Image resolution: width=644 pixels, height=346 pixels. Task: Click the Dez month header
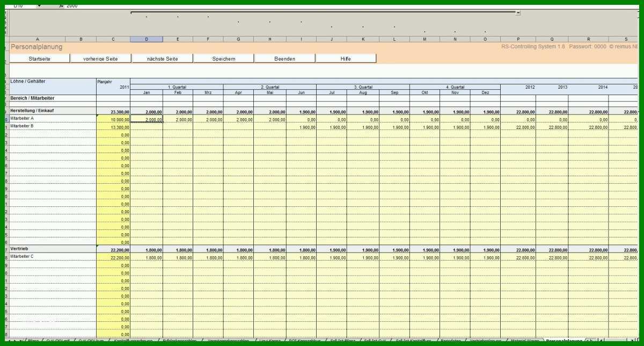tap(485, 92)
